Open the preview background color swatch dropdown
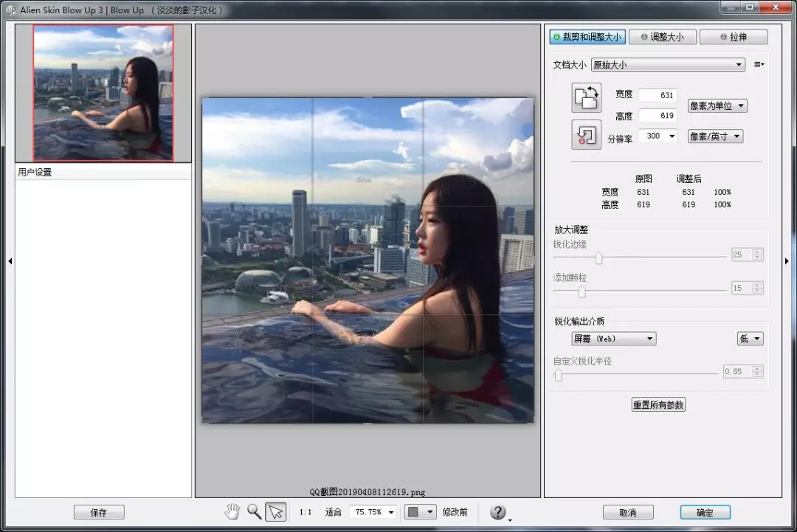Screen dimensions: 797x532 (420, 511)
